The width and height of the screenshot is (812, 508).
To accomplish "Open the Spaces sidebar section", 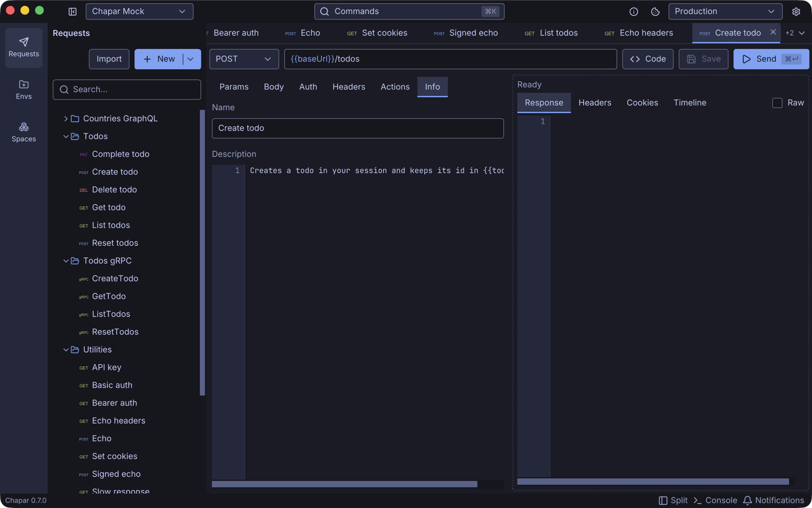I will tap(24, 132).
